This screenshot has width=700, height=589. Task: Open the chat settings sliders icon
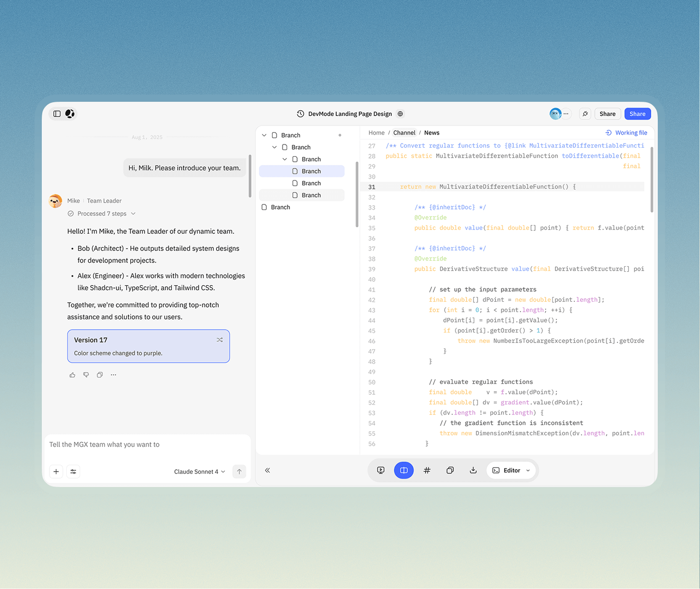[x=73, y=471]
